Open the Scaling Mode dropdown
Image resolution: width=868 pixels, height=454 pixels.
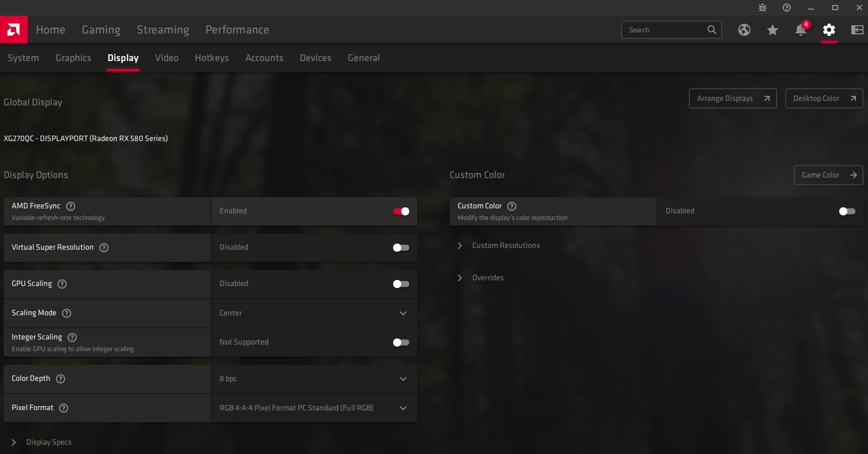(x=314, y=313)
